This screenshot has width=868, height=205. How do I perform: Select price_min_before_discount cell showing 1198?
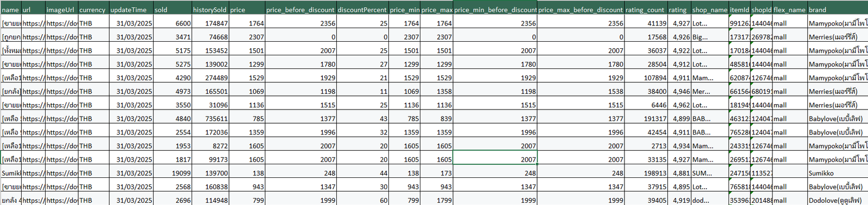tap(495, 92)
